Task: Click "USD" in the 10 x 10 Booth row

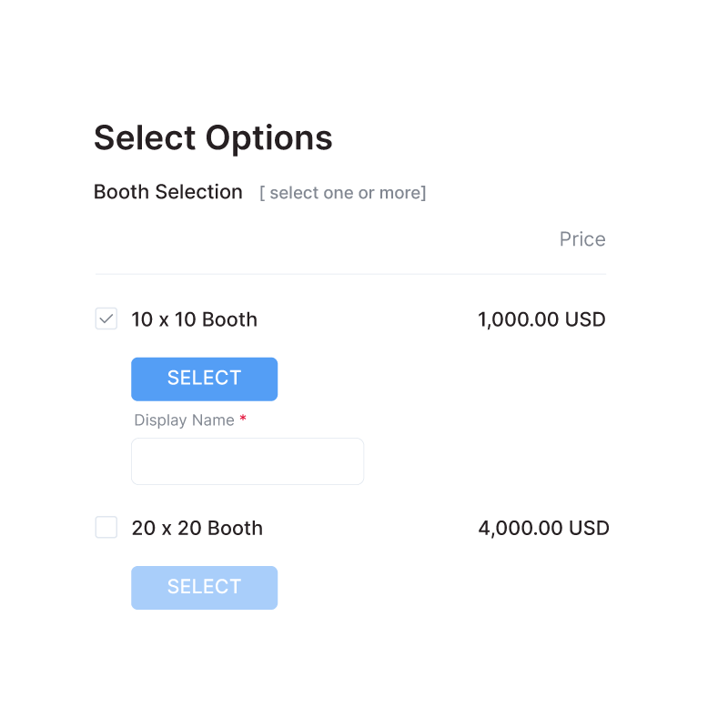Action: 585,319
